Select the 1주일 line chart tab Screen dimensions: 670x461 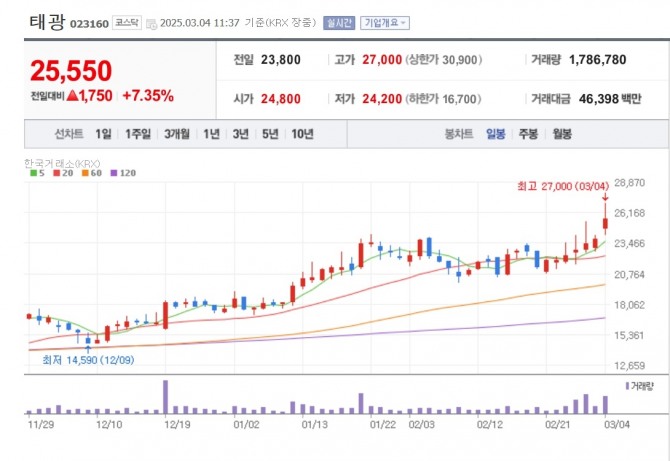tap(138, 134)
